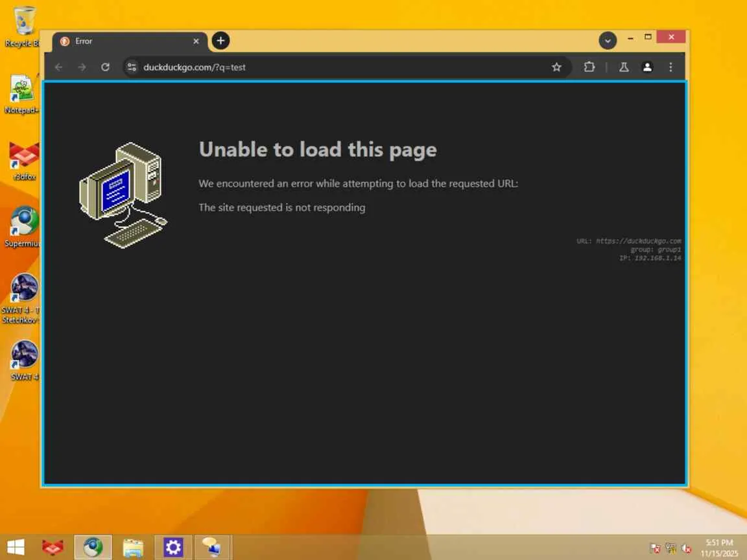Click the group: group1 text
Viewport: 747px width, 560px height.
[x=656, y=250]
